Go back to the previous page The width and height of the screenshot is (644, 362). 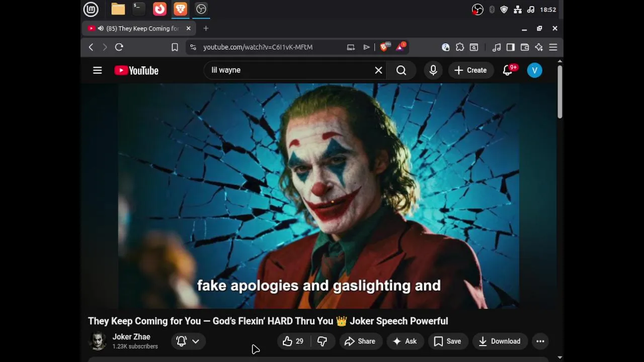(x=91, y=47)
